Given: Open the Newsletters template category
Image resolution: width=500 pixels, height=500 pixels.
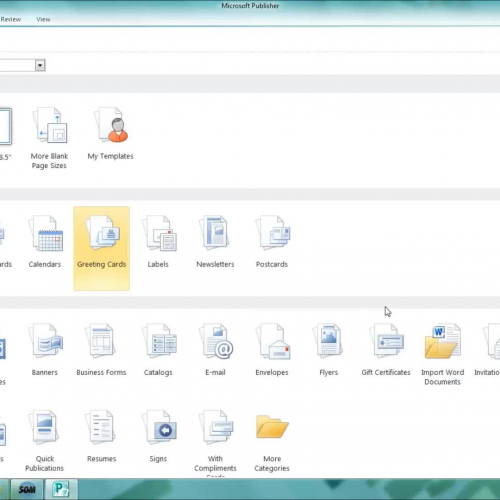Looking at the screenshot, I should pos(215,242).
